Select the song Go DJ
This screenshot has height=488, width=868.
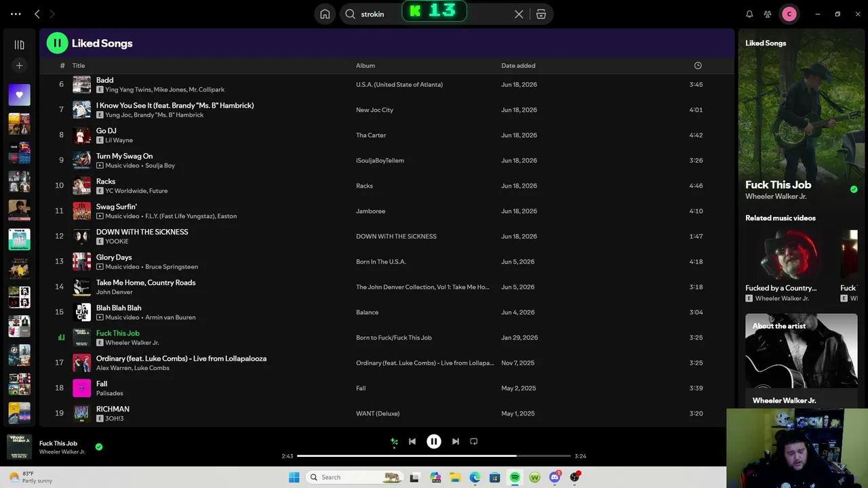[106, 131]
